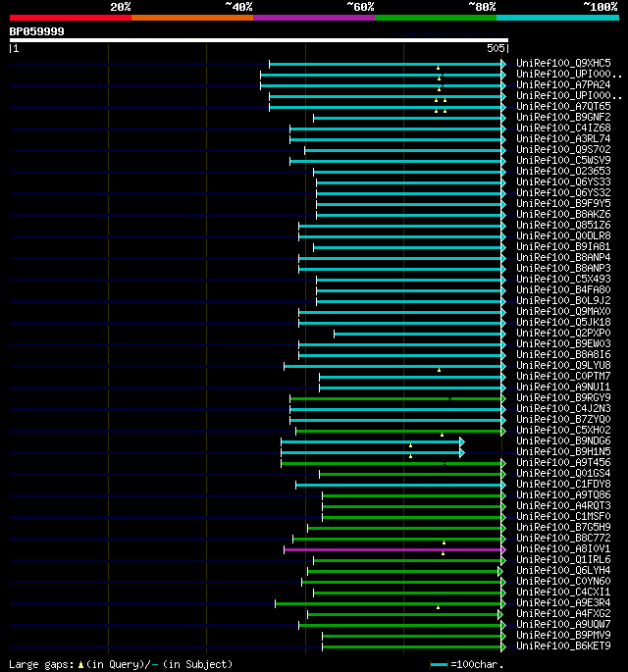Click the UniRef100_C1MSF0 label
Viewport: 628px width, 672px height.
pos(563,517)
